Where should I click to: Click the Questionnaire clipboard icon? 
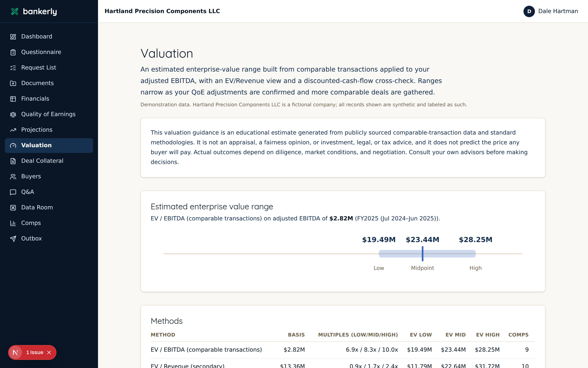tap(13, 52)
